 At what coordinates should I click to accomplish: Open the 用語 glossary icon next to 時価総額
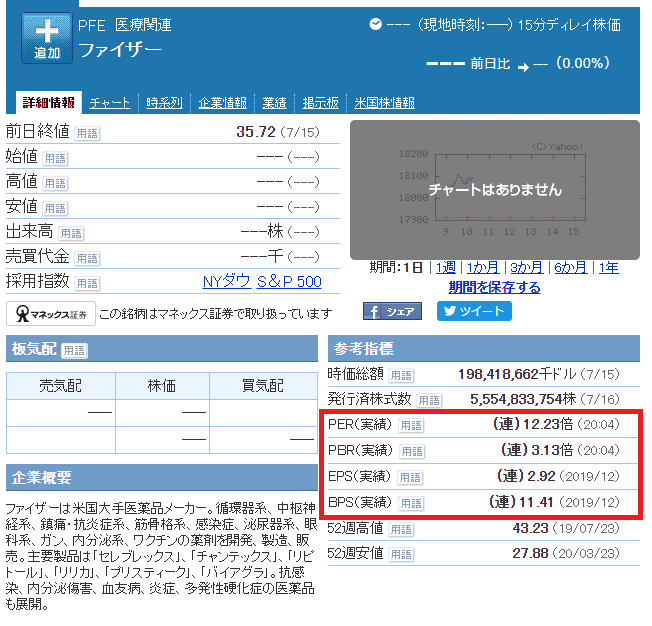(401, 376)
